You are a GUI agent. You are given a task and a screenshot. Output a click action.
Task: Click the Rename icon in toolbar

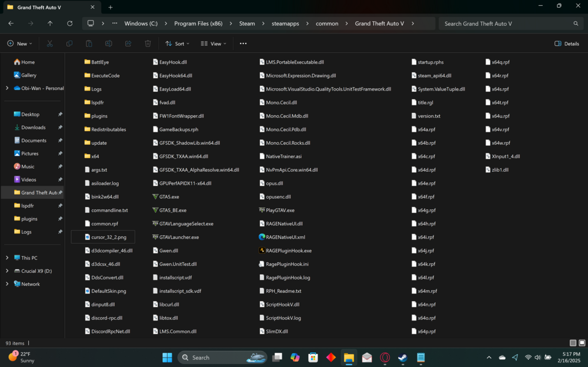(108, 44)
